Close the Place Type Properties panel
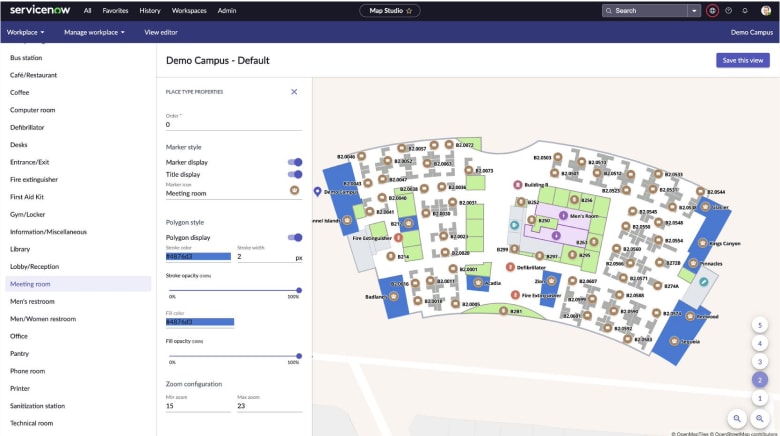Image resolution: width=780 pixels, height=436 pixels. click(294, 92)
